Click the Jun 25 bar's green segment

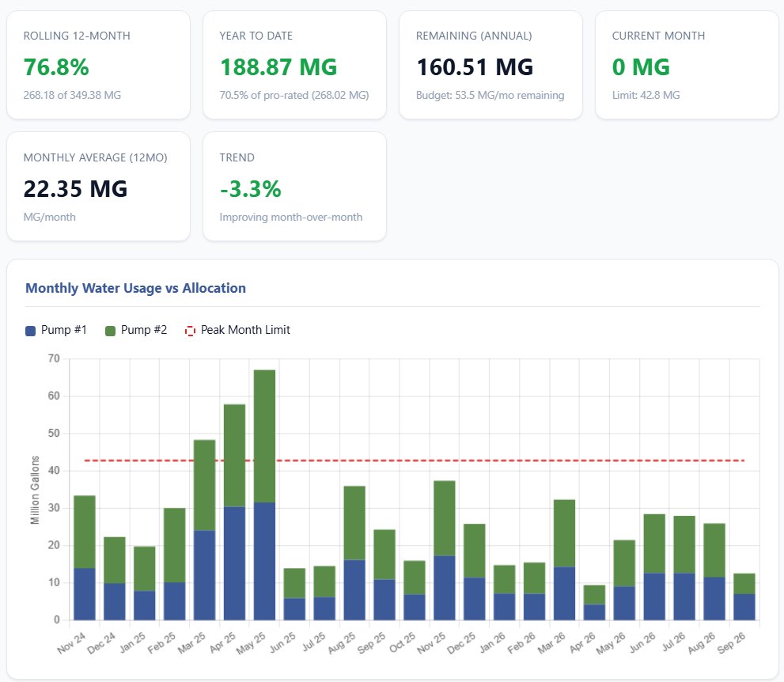coord(294,583)
